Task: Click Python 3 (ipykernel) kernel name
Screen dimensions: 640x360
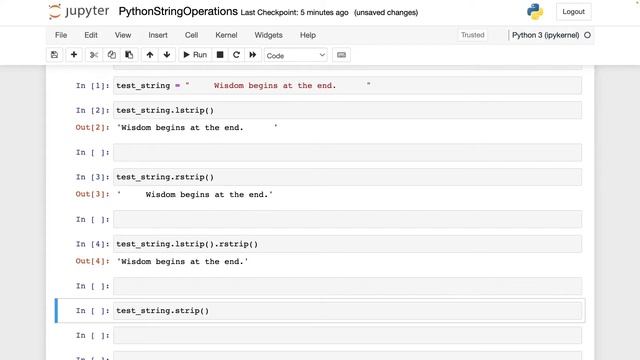Action: (545, 35)
